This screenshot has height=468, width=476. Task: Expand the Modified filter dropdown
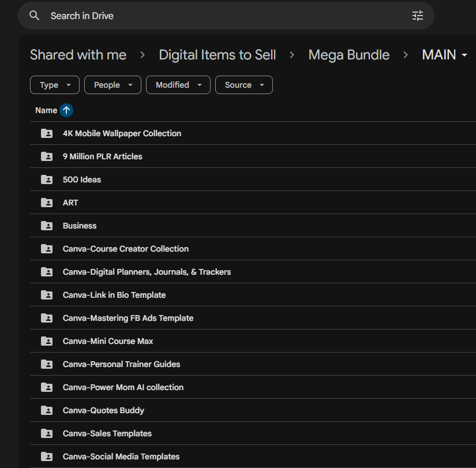click(x=178, y=85)
